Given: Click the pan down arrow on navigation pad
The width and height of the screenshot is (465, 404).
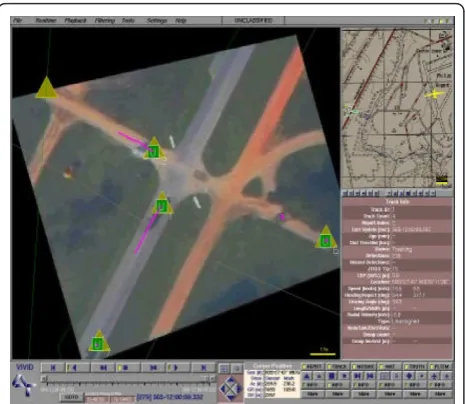Looking at the screenshot, I should click(x=231, y=397).
